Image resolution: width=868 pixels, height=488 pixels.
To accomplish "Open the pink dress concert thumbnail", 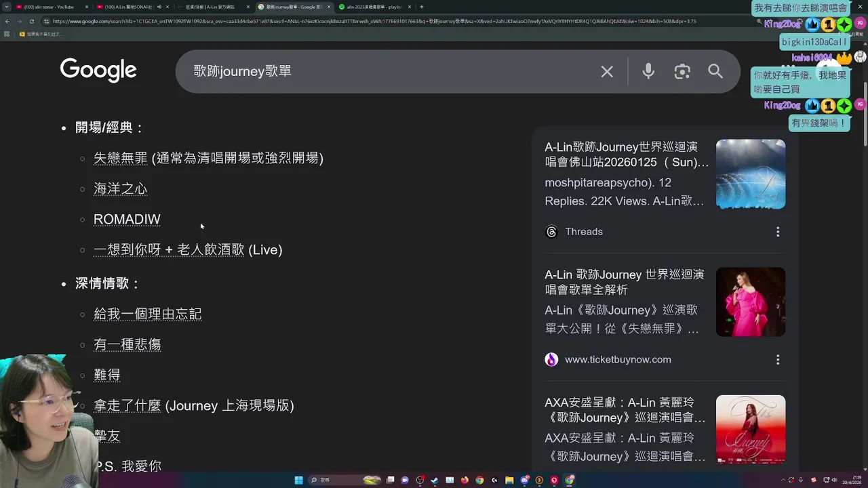I will (751, 302).
